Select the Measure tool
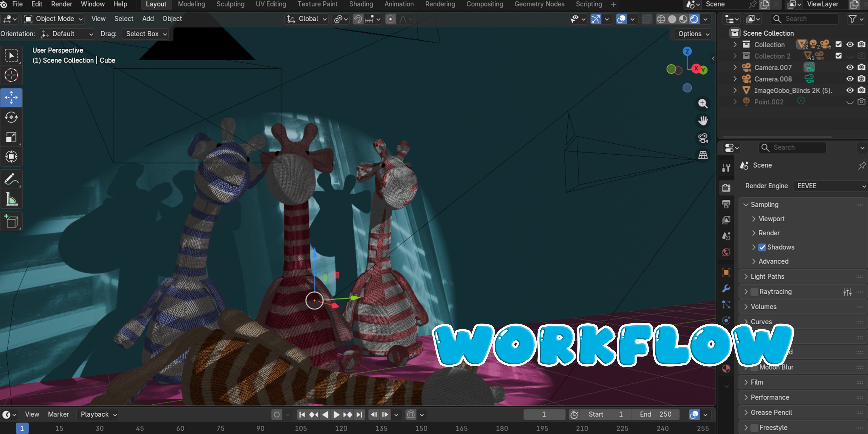 tap(12, 199)
